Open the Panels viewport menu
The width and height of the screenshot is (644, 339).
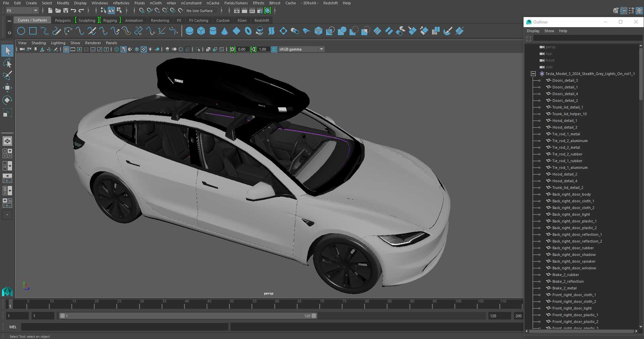pos(111,43)
